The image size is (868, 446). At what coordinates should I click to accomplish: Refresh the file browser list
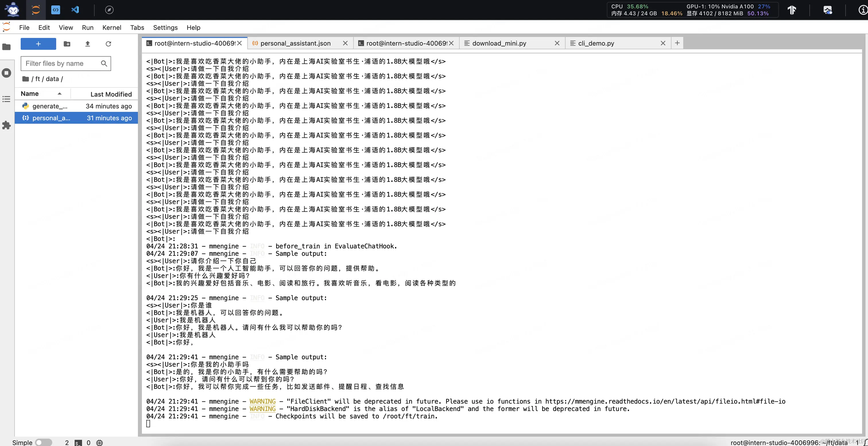[108, 44]
